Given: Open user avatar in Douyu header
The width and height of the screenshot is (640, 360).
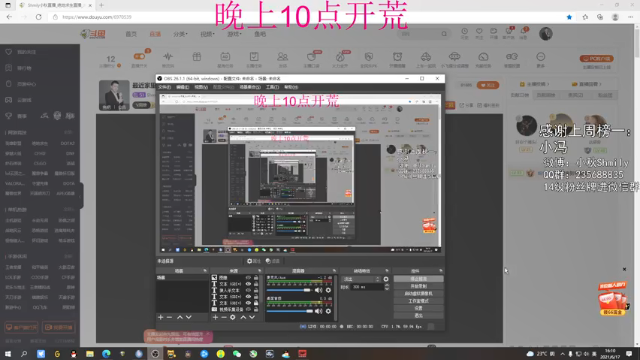Looking at the screenshot, I should pyautogui.click(x=546, y=34).
